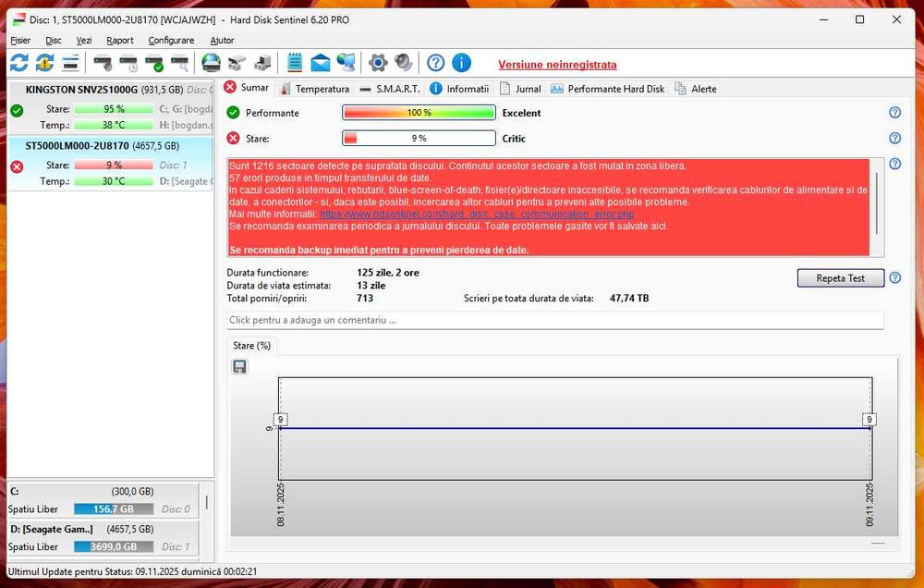Viewport: 924px width, 588px height.
Task: Switch to the Sumar tab
Action: [x=247, y=87]
